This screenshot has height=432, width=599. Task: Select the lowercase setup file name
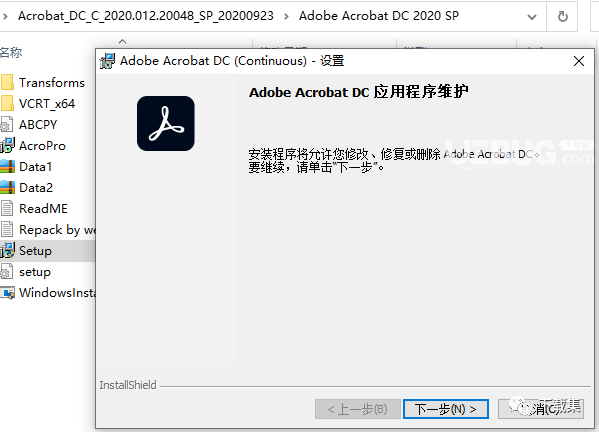(x=35, y=272)
